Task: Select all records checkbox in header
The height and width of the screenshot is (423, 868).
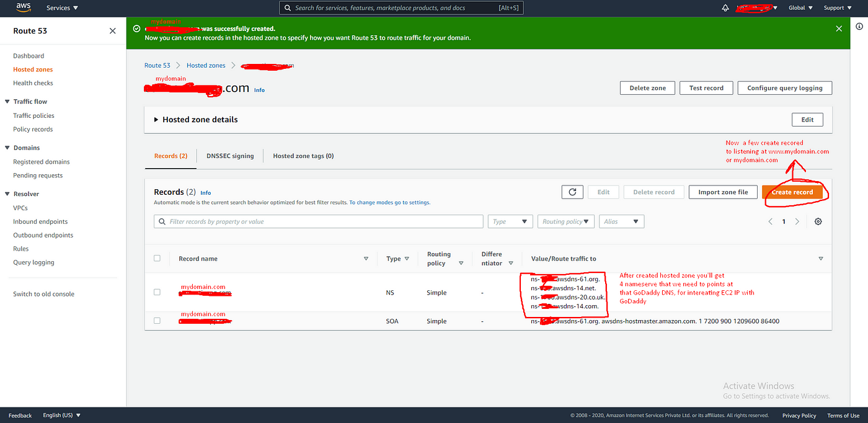Action: (157, 258)
